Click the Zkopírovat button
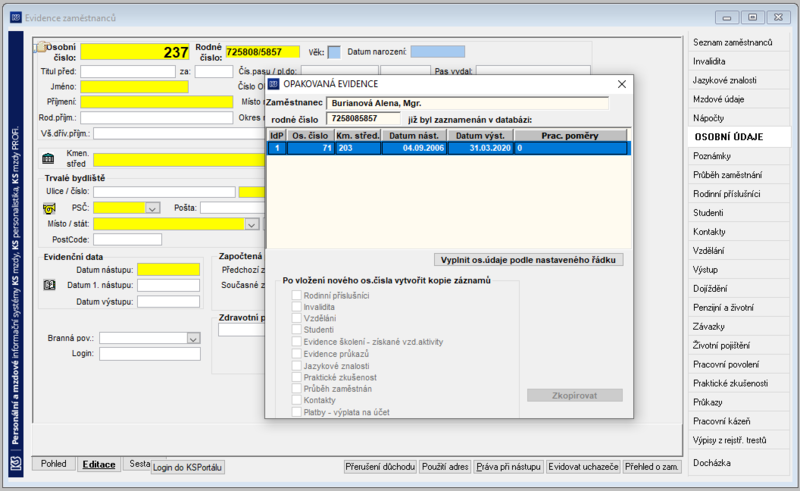The image size is (800, 491). [574, 395]
